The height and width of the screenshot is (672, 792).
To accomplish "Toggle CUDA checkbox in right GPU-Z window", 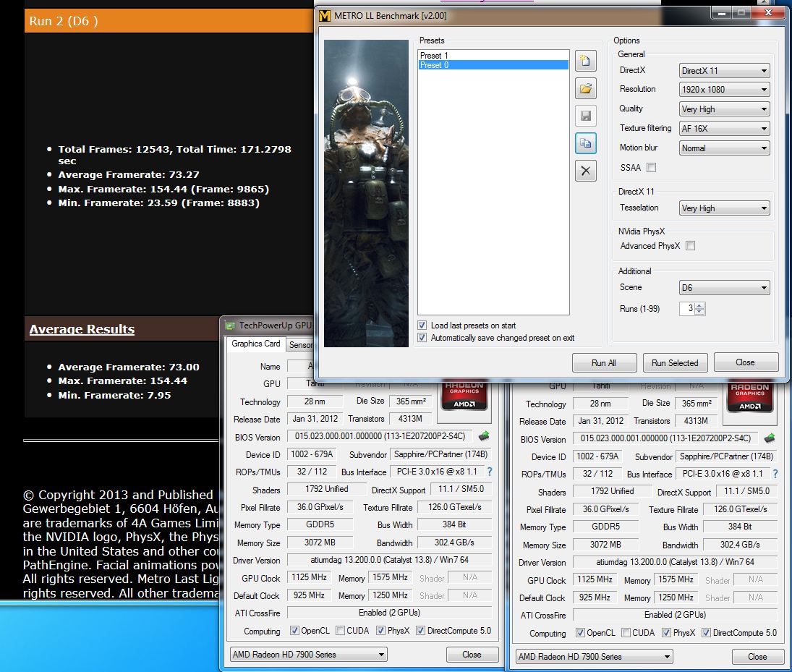I will pos(626,633).
